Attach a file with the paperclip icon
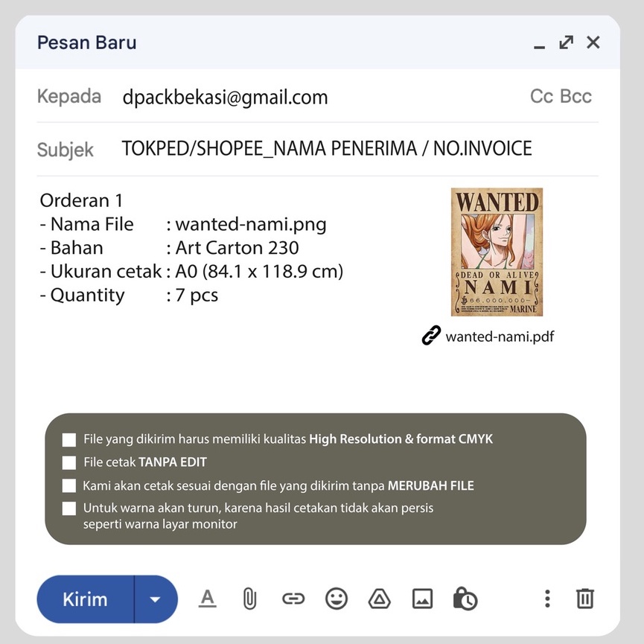The width and height of the screenshot is (644, 644). coord(249,599)
